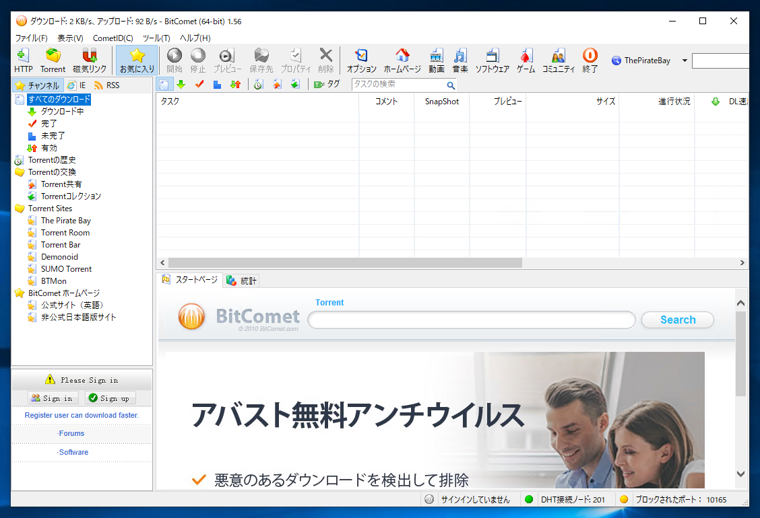This screenshot has height=518, width=760.
Task: Click the Torrent open toolbar icon
Action: click(x=52, y=61)
